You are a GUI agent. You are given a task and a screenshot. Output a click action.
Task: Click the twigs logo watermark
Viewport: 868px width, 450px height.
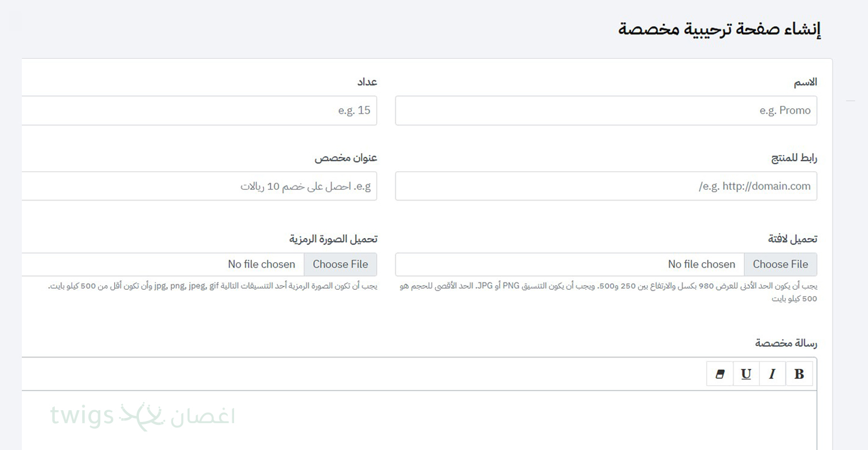click(x=142, y=416)
